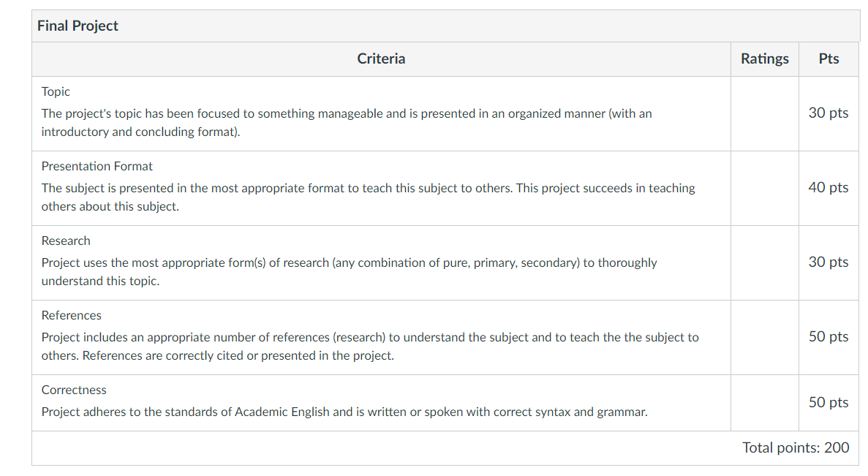Select the Criteria column header
This screenshot has width=868, height=476.
(x=381, y=58)
